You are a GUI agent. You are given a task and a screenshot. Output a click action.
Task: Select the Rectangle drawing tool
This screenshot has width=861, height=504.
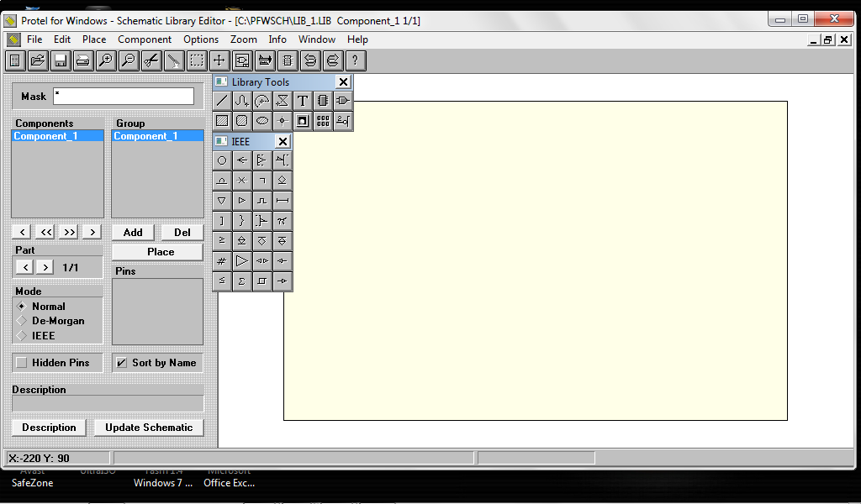[x=220, y=120]
